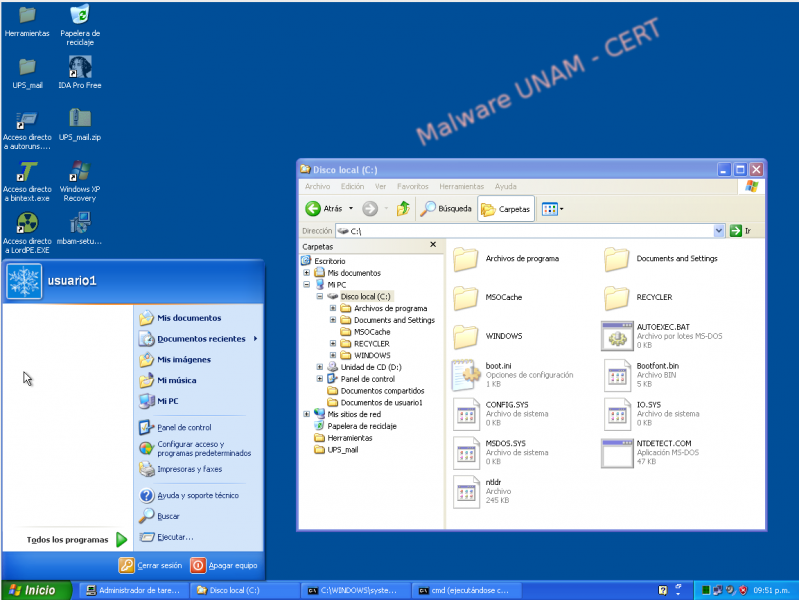Open the Atrás history dropdown arrow
The height and width of the screenshot is (600, 799).
[x=351, y=208]
